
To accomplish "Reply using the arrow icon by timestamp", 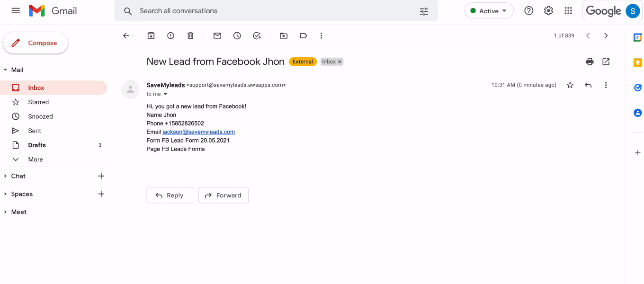I will [588, 85].
